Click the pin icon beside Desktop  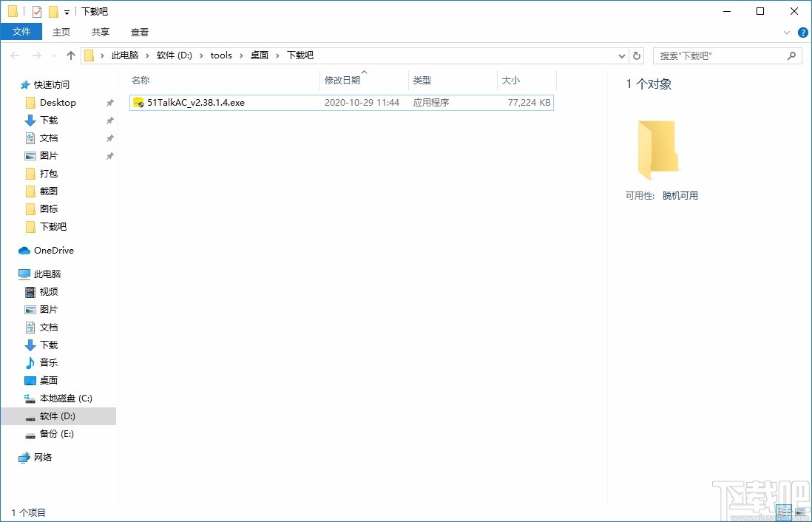[109, 103]
